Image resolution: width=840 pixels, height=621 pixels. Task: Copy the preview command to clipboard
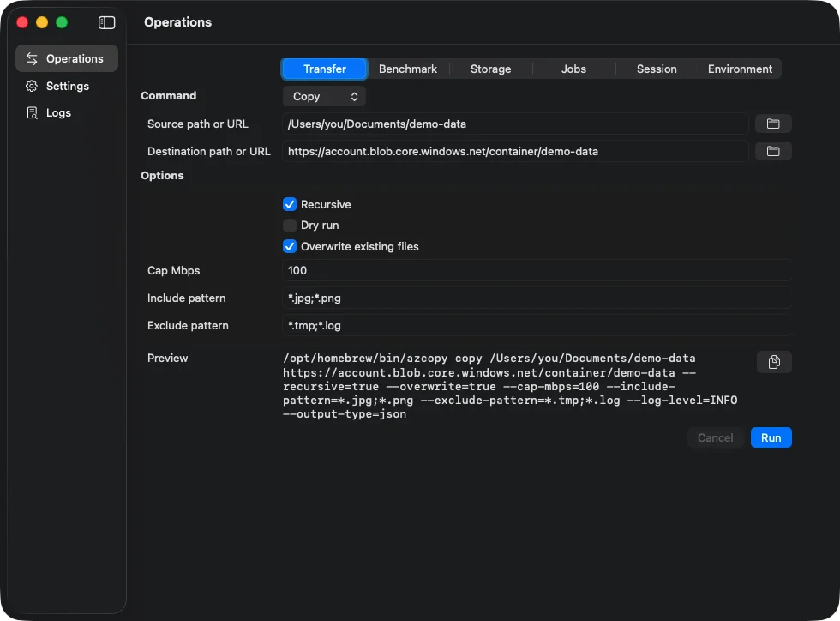tap(774, 362)
